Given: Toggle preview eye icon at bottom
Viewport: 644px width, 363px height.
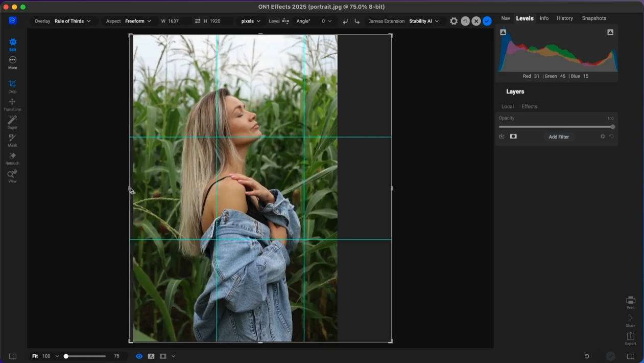Looking at the screenshot, I should [x=139, y=356].
